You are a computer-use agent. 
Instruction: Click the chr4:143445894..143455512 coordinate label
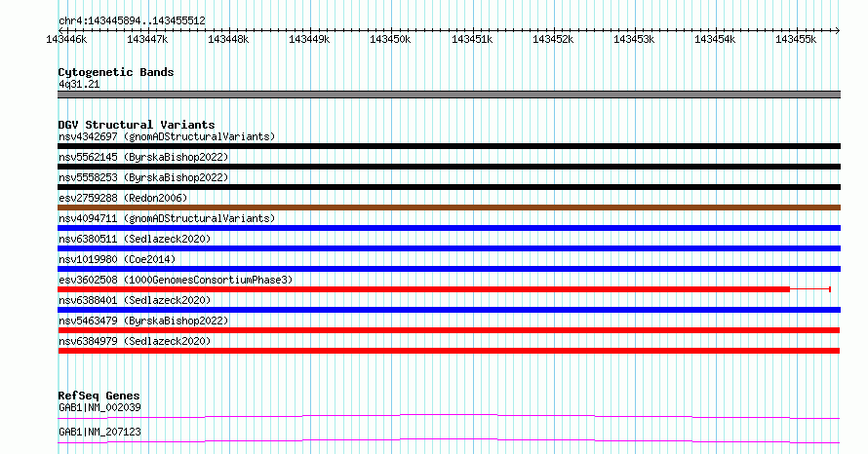pyautogui.click(x=132, y=21)
